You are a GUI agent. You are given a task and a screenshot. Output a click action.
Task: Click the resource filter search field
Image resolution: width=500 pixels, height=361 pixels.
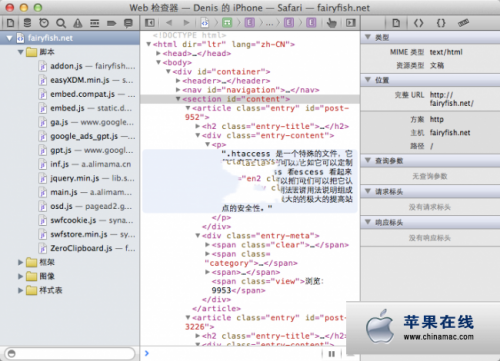tap(70, 353)
